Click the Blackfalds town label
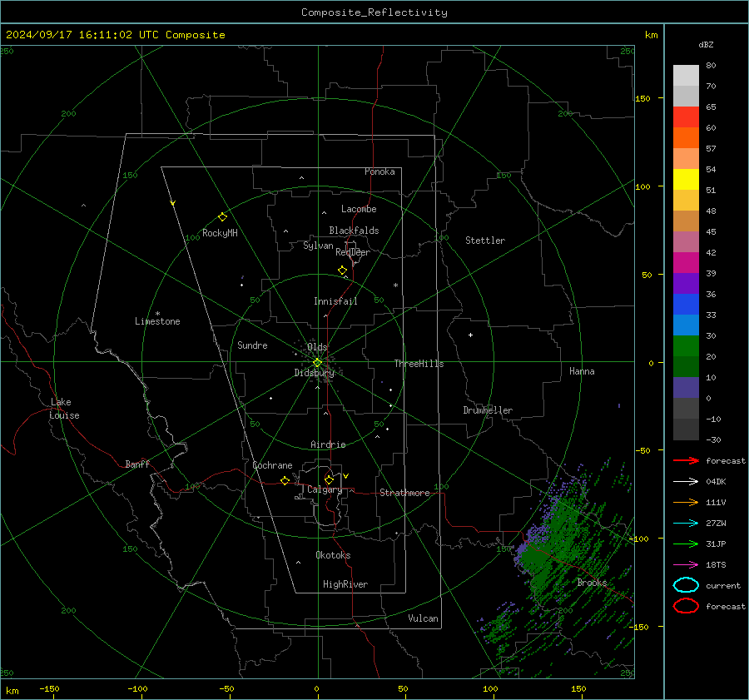This screenshot has width=749, height=700. tap(354, 231)
